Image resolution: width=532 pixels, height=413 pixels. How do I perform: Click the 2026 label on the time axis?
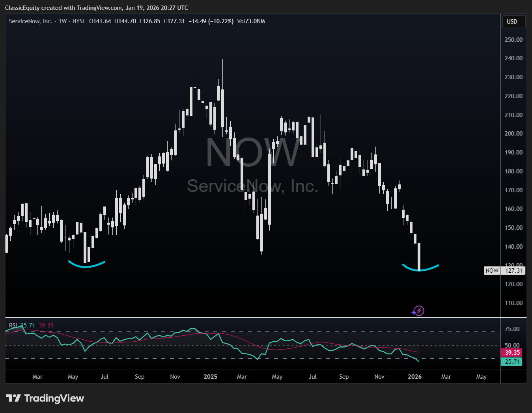[415, 377]
